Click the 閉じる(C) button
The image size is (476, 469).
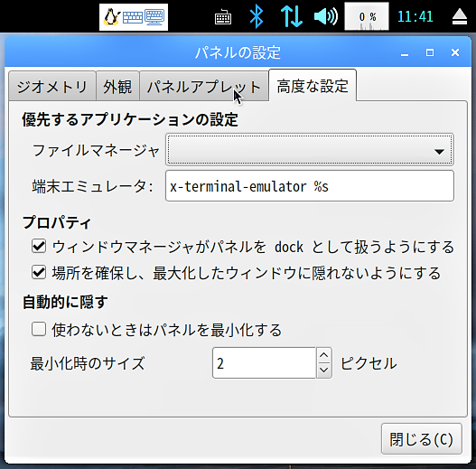422,439
